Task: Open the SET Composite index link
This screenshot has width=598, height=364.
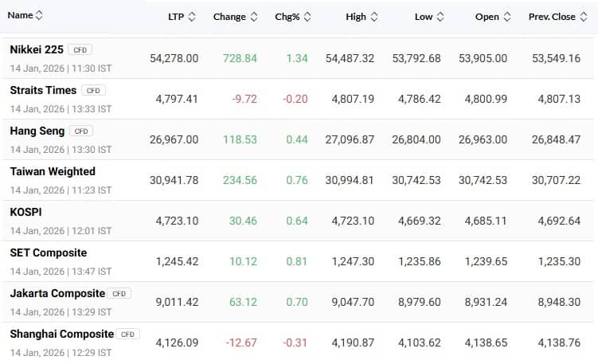Action: (x=49, y=253)
